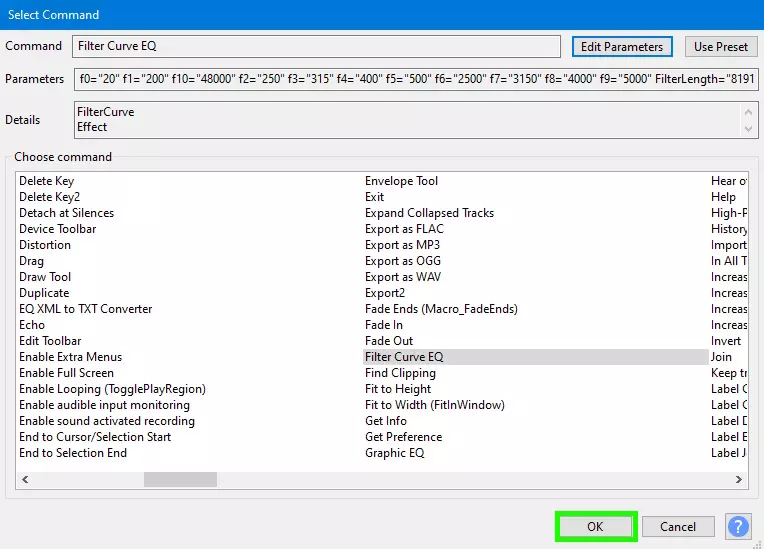764x549 pixels.
Task: Choose Fit to Height
Action: 398,389
